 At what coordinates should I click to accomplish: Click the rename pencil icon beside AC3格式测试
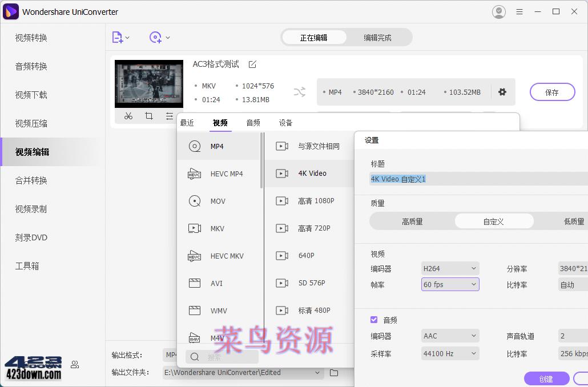252,64
